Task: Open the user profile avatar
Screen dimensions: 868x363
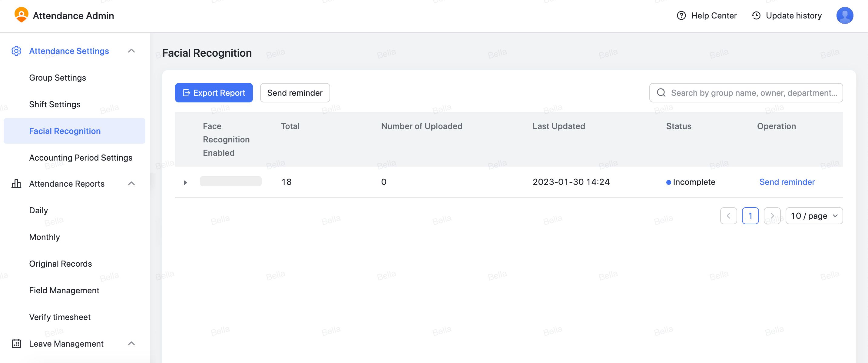Action: (844, 15)
